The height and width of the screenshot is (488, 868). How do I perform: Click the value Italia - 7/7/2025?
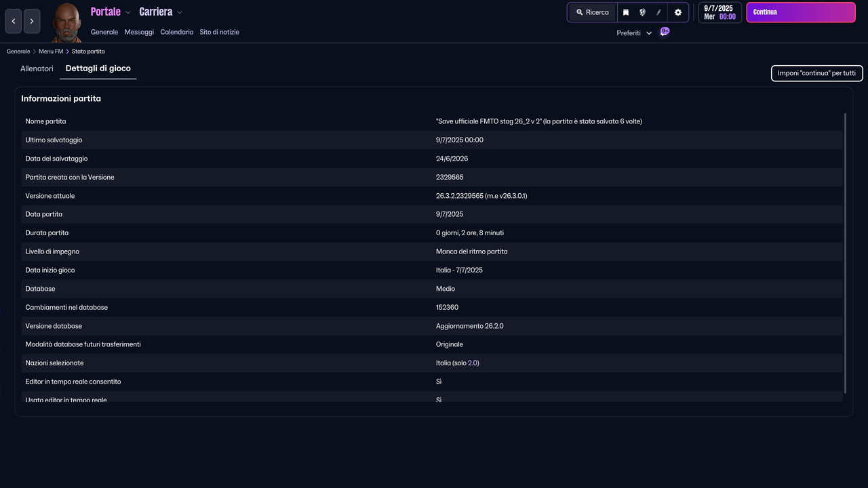[459, 270]
